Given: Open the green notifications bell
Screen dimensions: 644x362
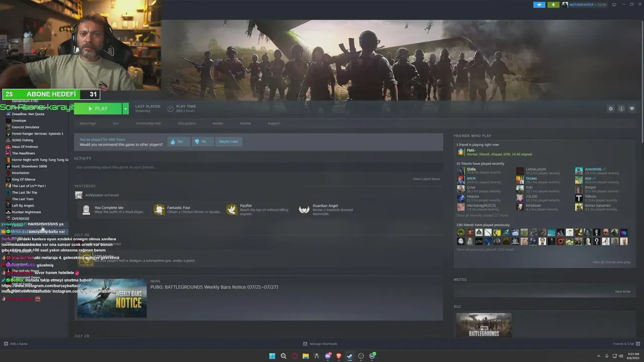Looking at the screenshot, I should [553, 5].
